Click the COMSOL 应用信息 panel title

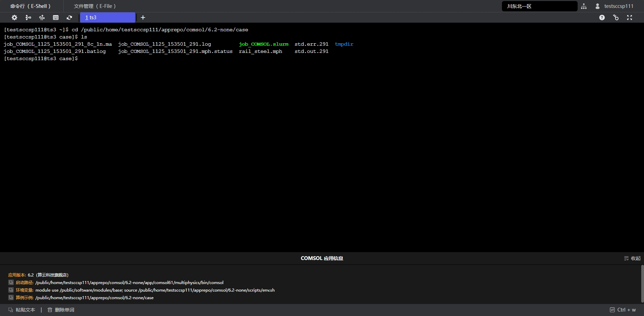click(x=322, y=258)
